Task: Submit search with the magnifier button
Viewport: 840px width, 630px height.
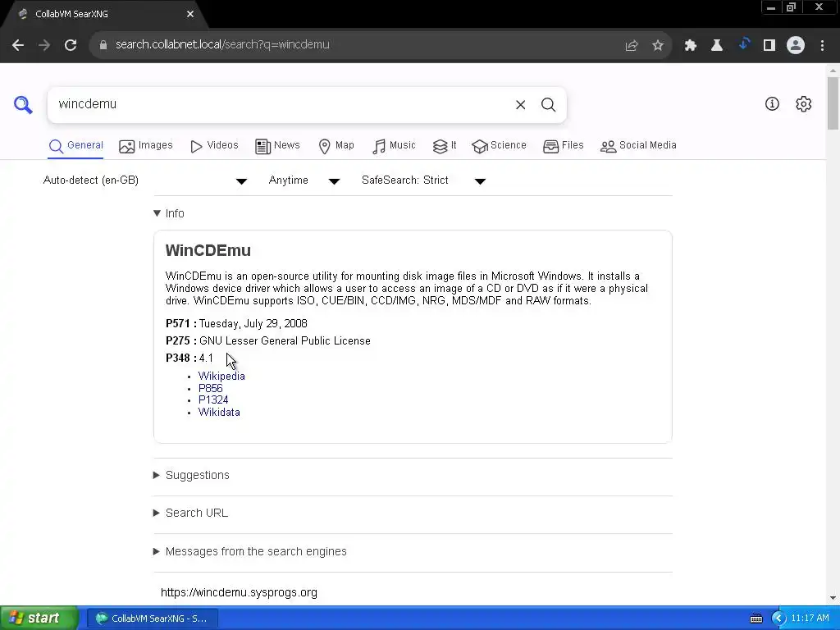Action: click(x=548, y=104)
